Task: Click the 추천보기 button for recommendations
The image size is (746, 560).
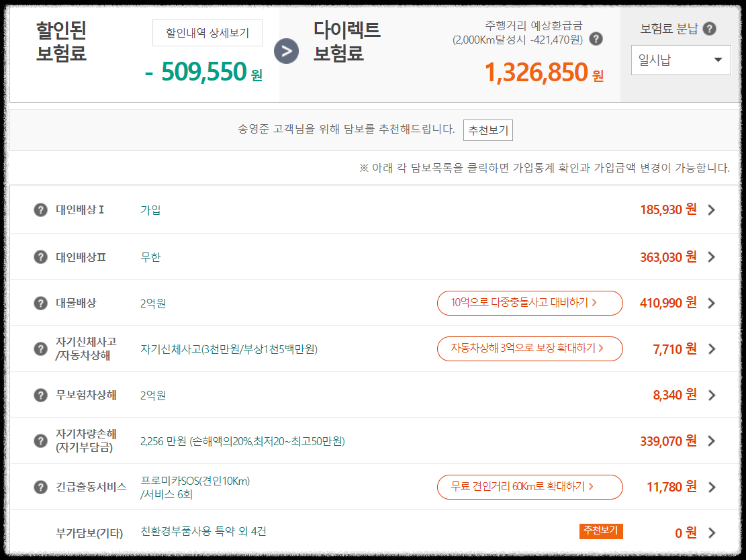Action: click(x=487, y=130)
